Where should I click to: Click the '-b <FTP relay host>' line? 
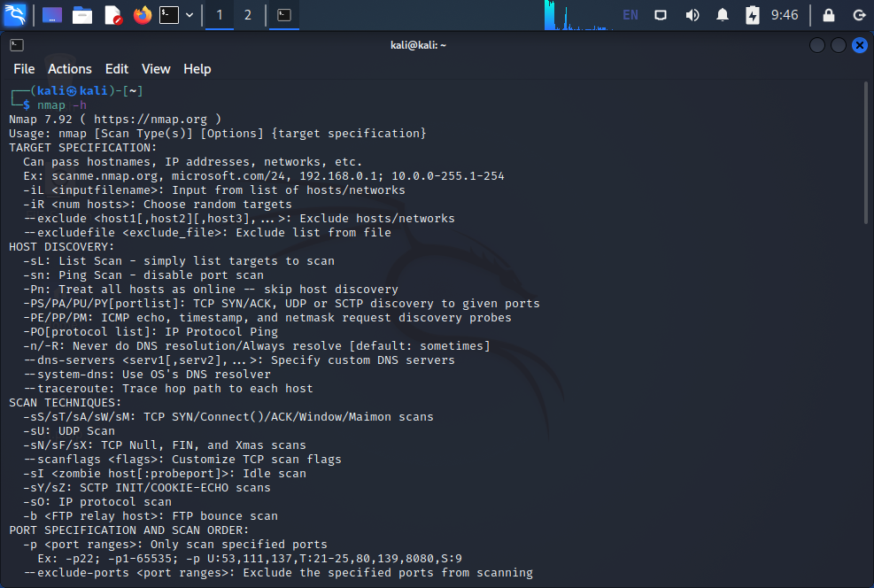click(x=151, y=516)
